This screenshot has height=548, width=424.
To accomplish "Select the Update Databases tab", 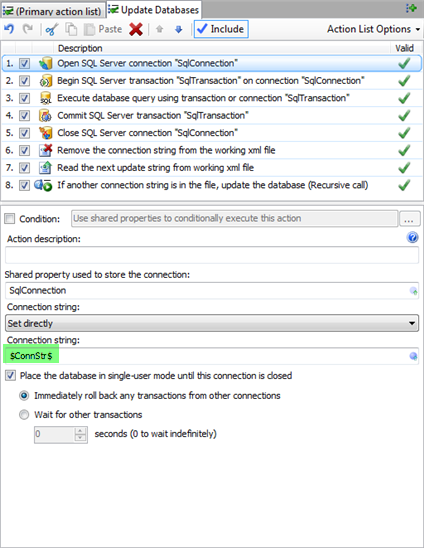I will [x=154, y=10].
